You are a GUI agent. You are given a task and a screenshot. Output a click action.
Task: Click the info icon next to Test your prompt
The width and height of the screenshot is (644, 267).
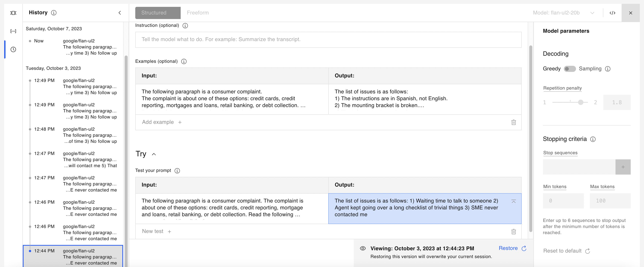pos(177,170)
